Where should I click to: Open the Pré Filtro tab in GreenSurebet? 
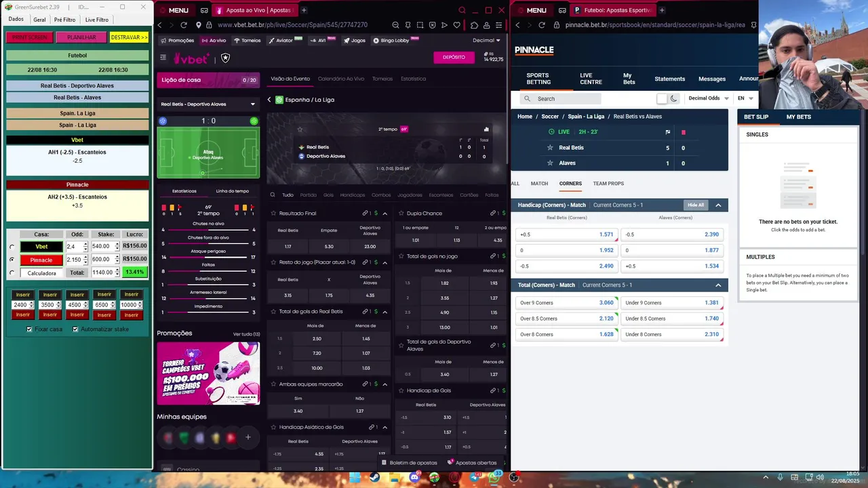click(65, 20)
